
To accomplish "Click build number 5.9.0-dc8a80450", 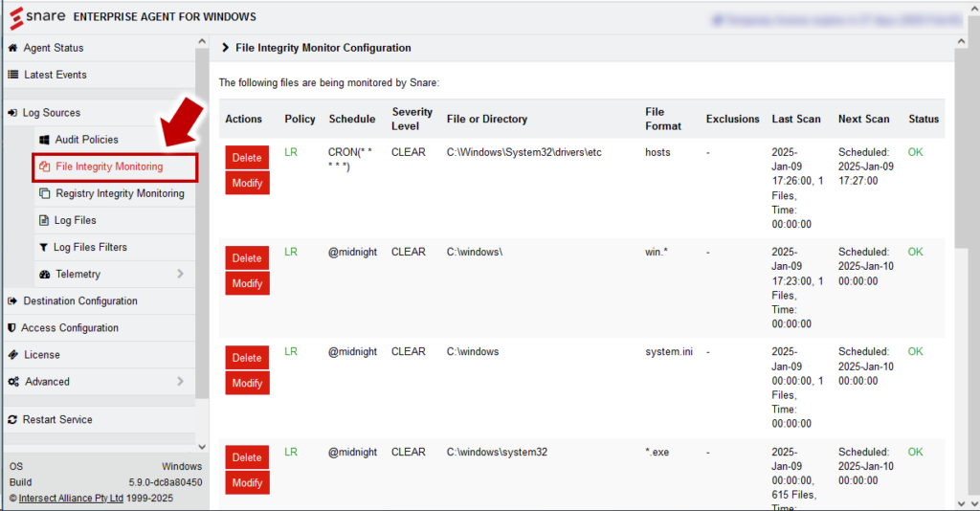I will (x=165, y=482).
